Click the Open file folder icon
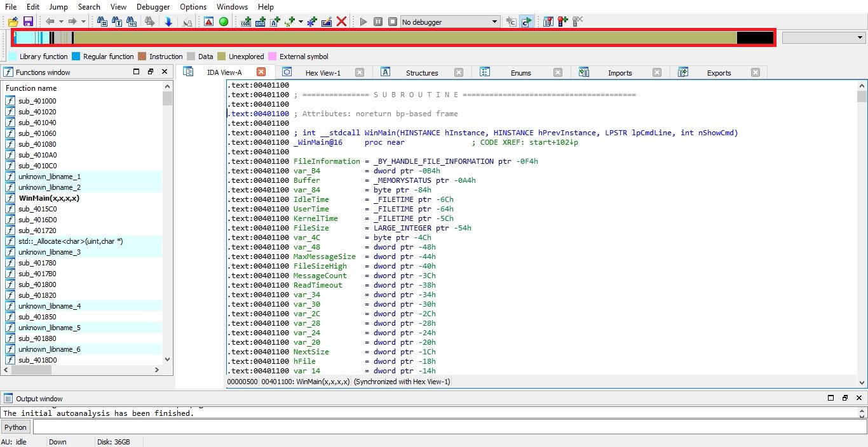 [13, 22]
